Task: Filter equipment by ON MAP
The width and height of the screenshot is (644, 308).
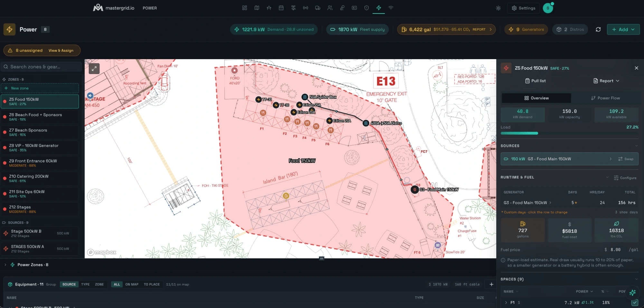Action: 132,285
